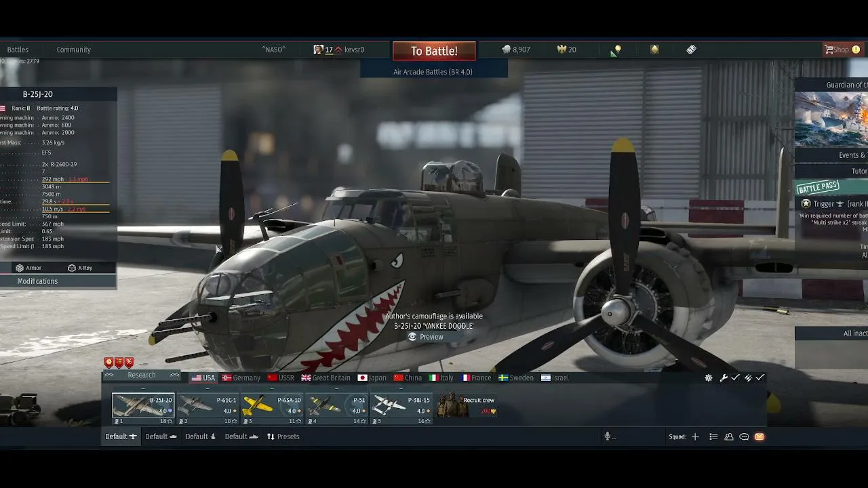Click the ^NASO^ squadron tag
Image resolution: width=868 pixels, height=488 pixels.
click(x=274, y=49)
